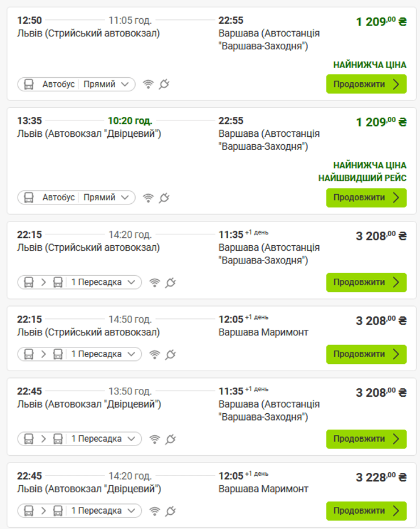Click the Wi-Fi icon on the first route
This screenshot has height=529, width=420.
(148, 83)
